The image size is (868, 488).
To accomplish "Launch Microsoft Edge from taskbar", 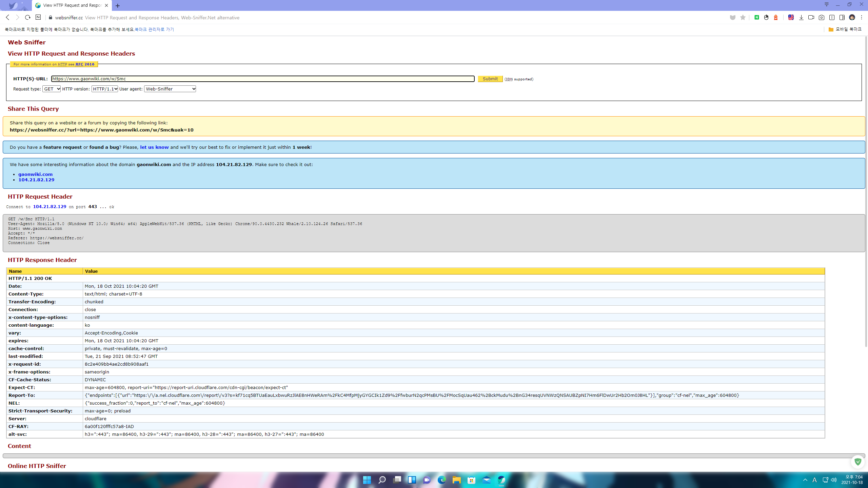I will pyautogui.click(x=442, y=480).
